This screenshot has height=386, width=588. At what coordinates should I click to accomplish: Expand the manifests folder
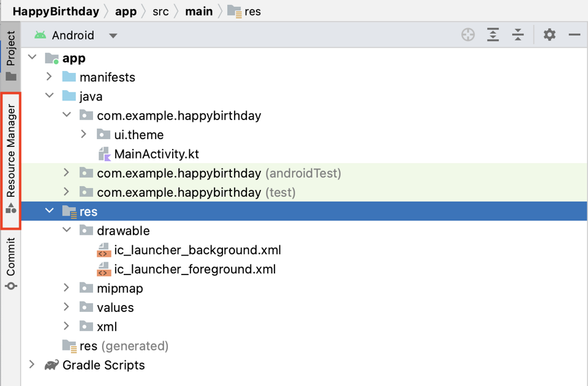click(x=50, y=77)
